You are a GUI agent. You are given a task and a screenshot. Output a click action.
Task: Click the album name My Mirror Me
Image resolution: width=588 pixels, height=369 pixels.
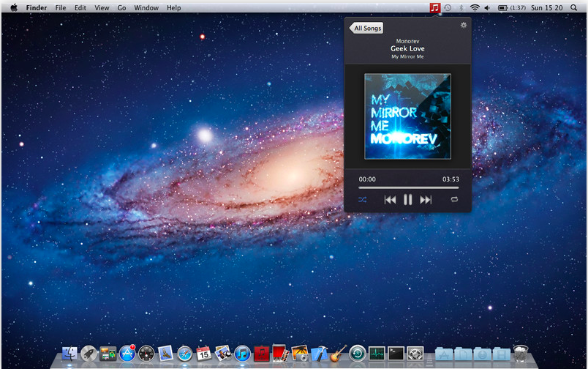[x=407, y=56]
